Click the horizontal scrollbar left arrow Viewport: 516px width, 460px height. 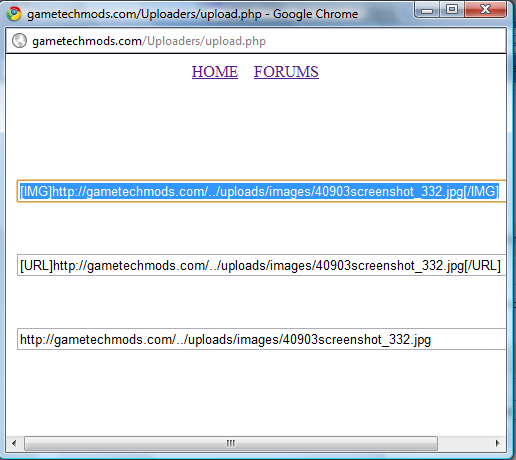[14, 443]
